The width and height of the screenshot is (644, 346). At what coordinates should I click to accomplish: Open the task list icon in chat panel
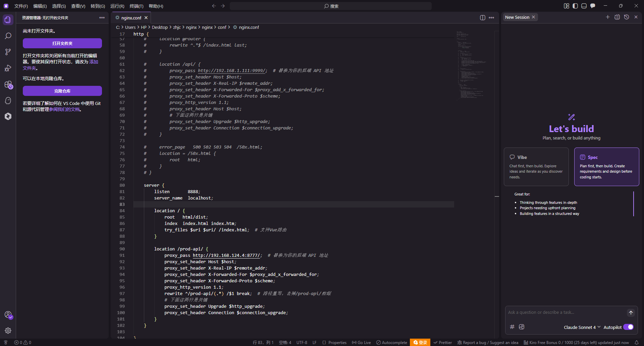point(617,17)
